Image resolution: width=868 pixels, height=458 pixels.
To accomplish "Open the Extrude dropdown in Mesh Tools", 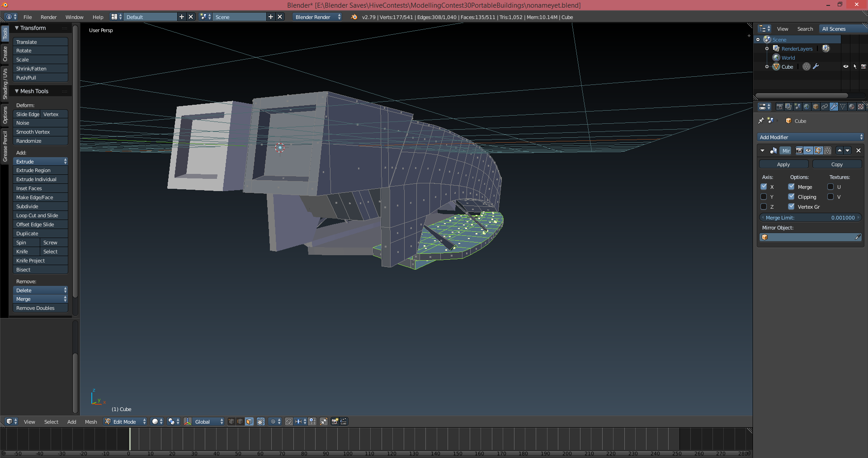I will pos(41,161).
